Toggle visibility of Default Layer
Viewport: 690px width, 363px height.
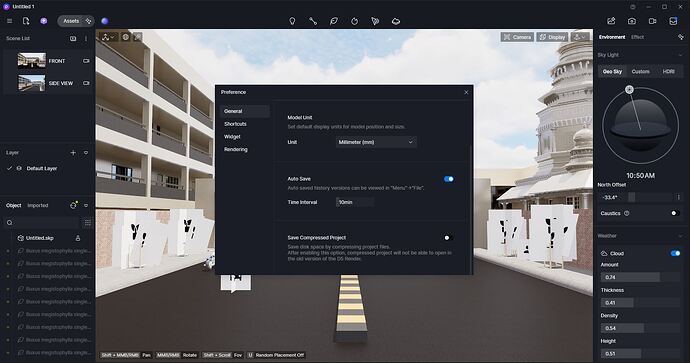pos(19,169)
